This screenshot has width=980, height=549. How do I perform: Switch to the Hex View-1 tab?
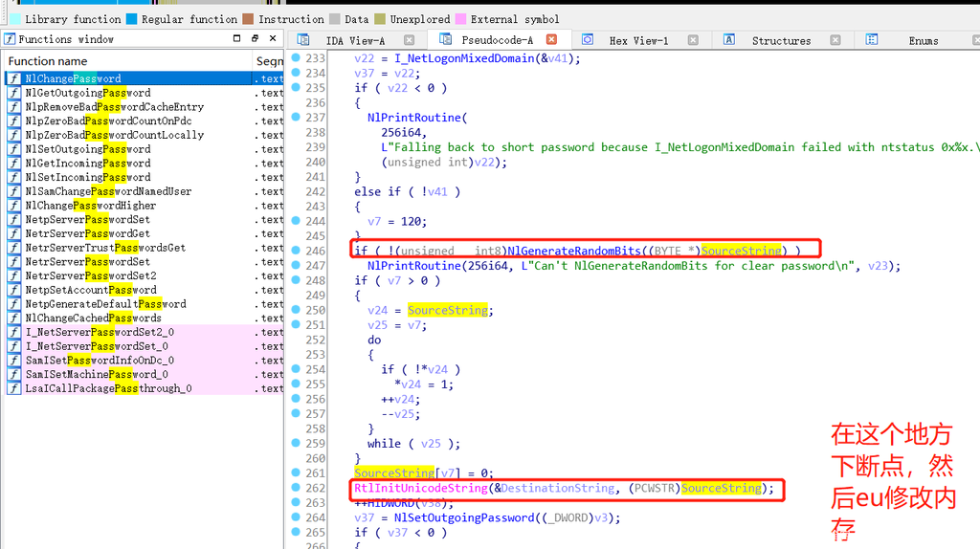(638, 40)
